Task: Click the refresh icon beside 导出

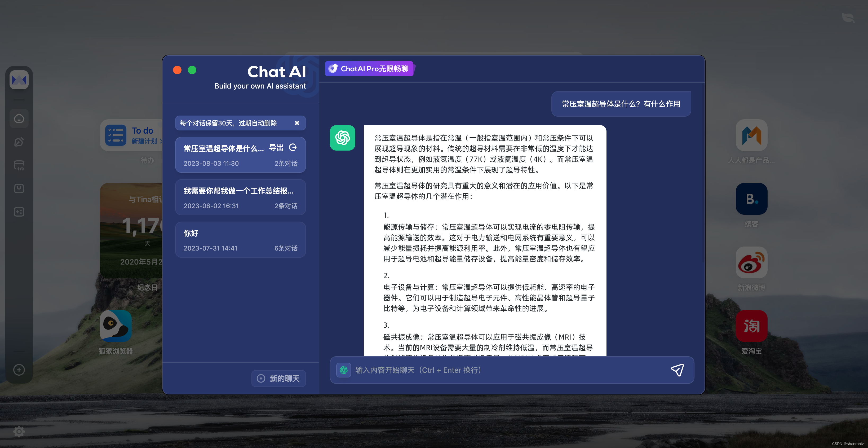Action: (x=293, y=147)
